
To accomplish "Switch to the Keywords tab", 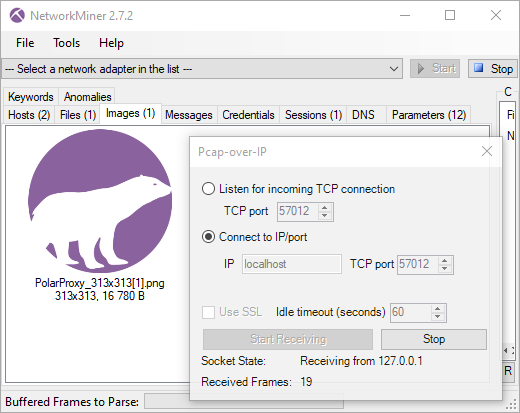I will pos(31,97).
